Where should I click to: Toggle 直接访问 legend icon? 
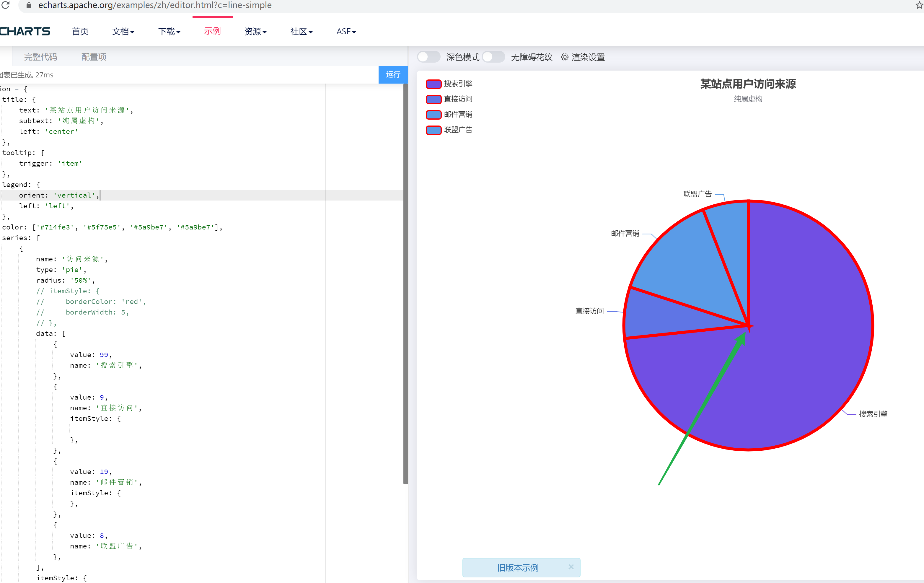(434, 99)
